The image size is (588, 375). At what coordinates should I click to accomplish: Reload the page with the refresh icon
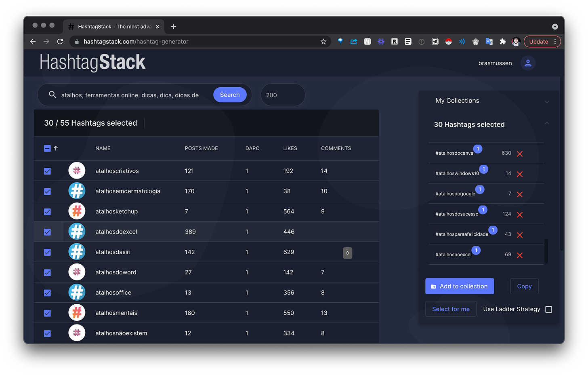pyautogui.click(x=60, y=42)
